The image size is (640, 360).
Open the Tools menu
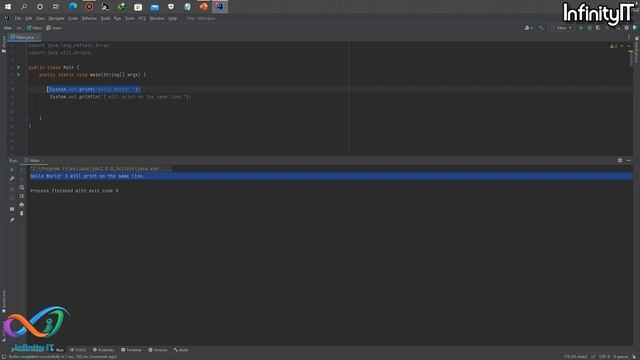click(130, 18)
